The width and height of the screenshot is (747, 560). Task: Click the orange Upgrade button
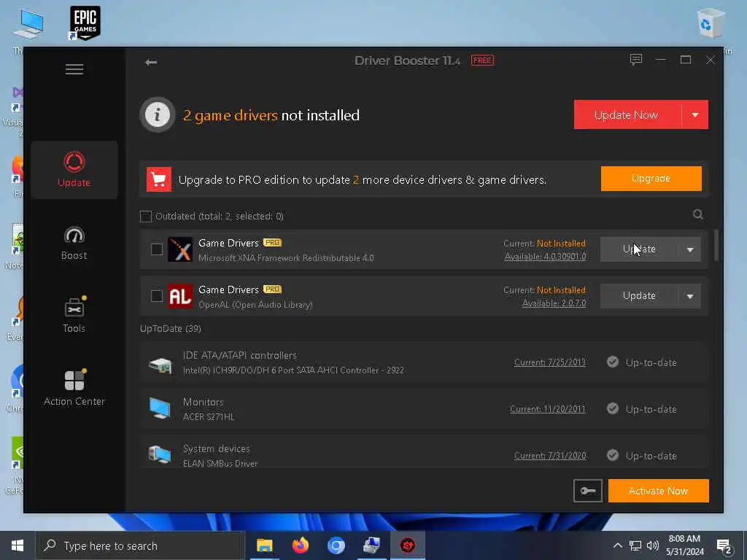click(x=651, y=179)
